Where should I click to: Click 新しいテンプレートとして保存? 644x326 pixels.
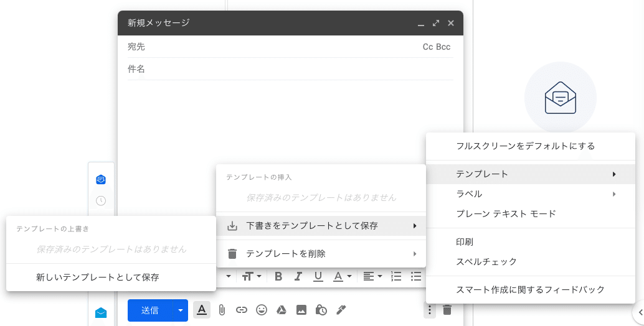111,277
